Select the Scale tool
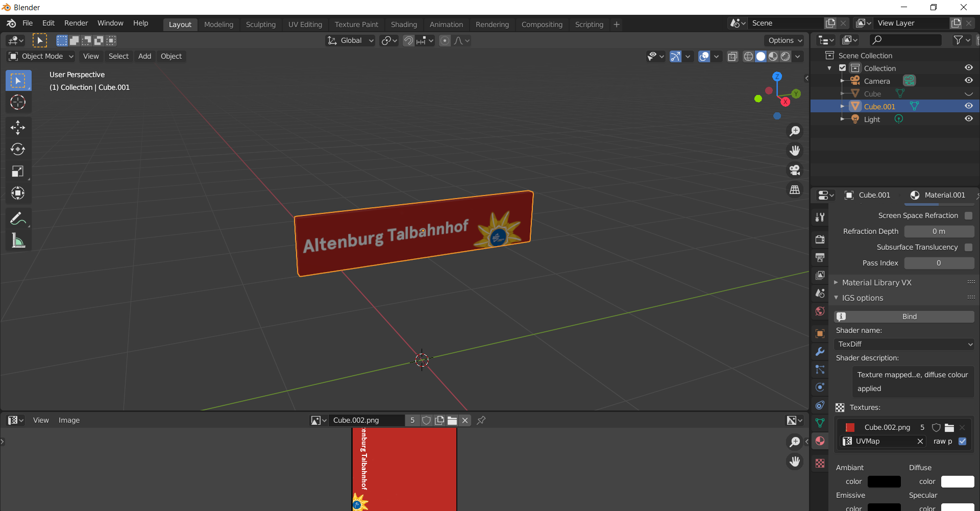This screenshot has width=980, height=511. coord(18,171)
